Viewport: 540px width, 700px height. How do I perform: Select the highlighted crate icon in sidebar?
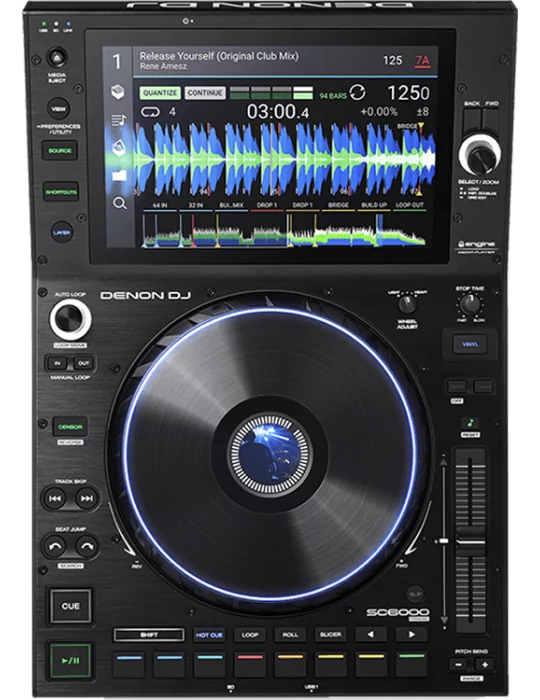point(118,147)
